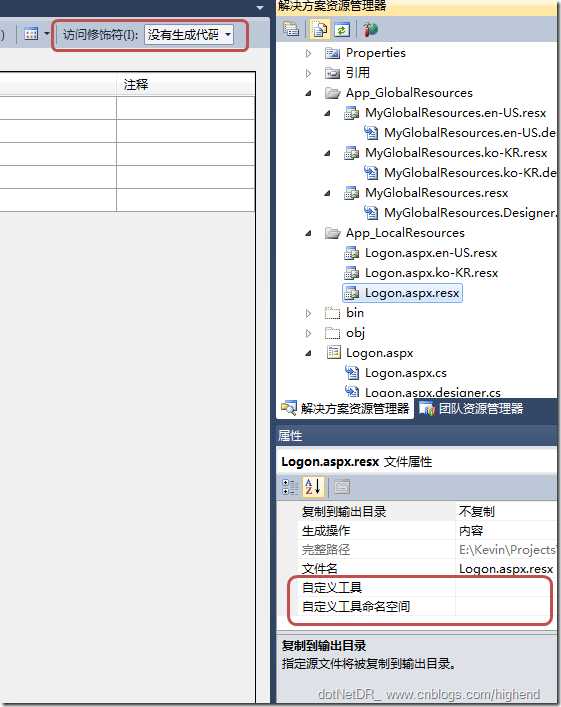Click the grid view icon in resource editor toolbar
The image size is (561, 707).
pos(31,34)
